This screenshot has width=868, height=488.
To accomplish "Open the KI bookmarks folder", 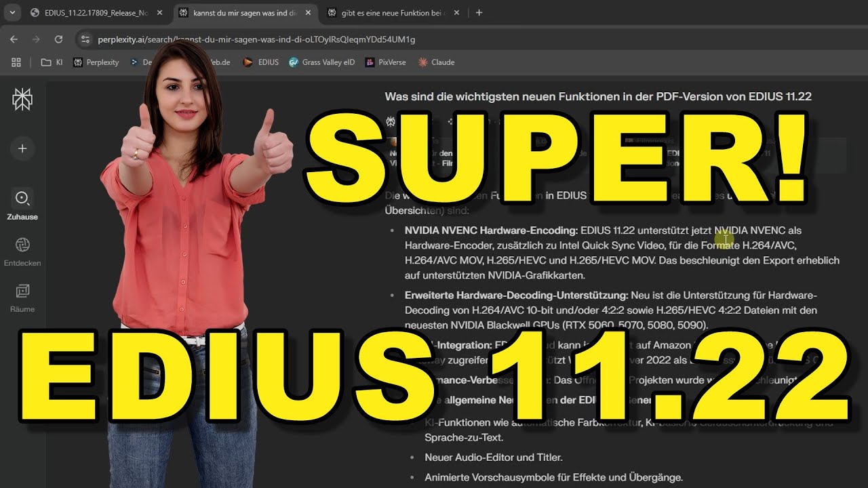I will (x=52, y=62).
